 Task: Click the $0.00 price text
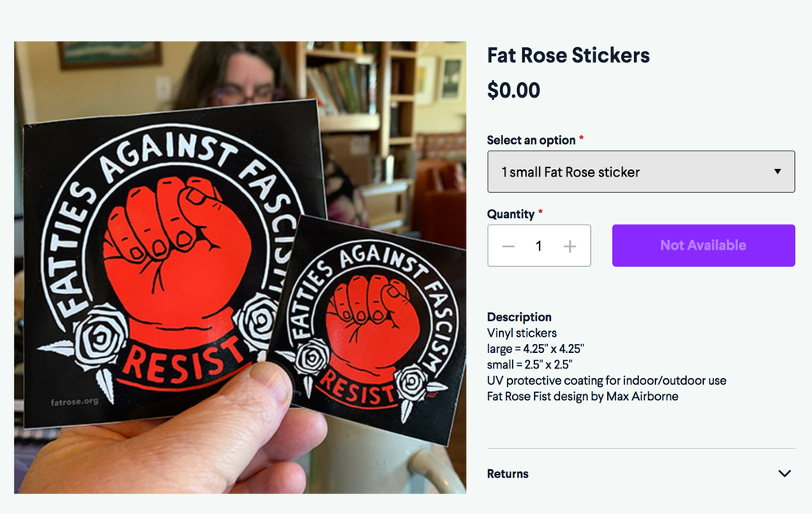click(514, 90)
